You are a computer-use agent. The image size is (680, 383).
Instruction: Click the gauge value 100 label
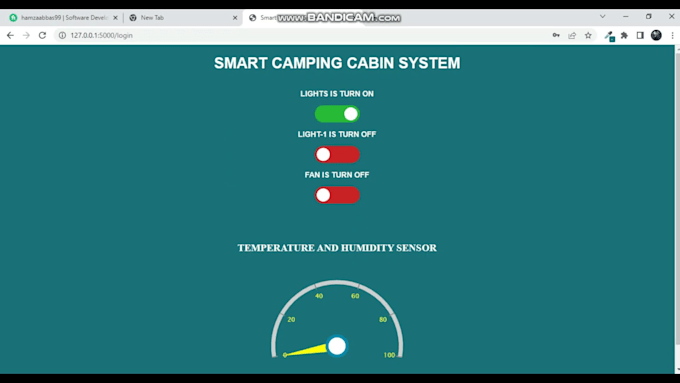[389, 355]
